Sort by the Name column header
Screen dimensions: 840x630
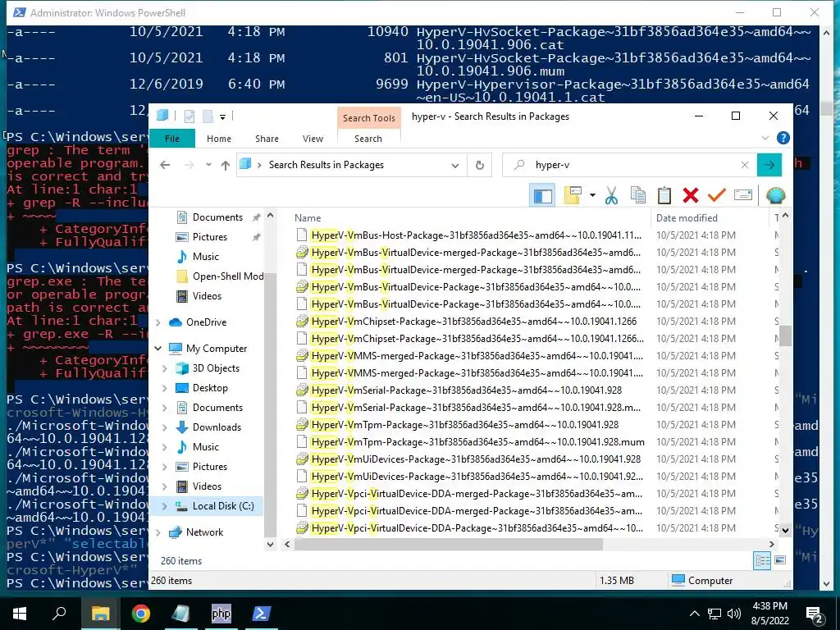coord(308,218)
